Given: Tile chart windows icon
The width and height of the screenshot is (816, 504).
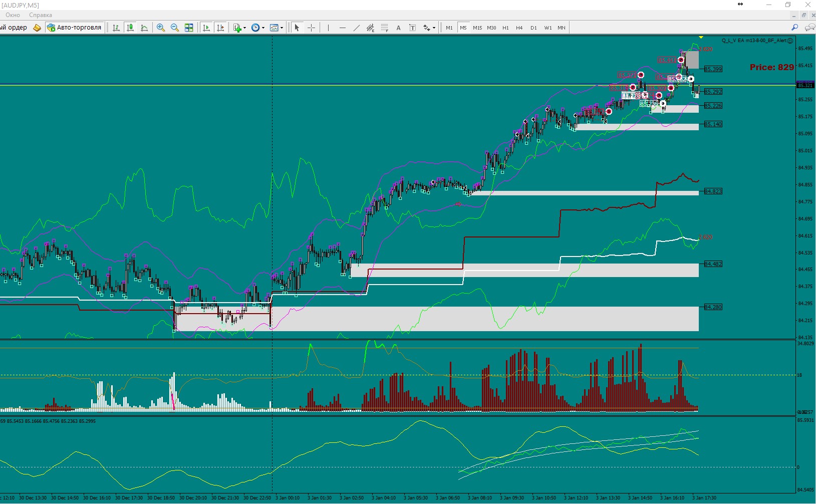Looking at the screenshot, I should [189, 28].
